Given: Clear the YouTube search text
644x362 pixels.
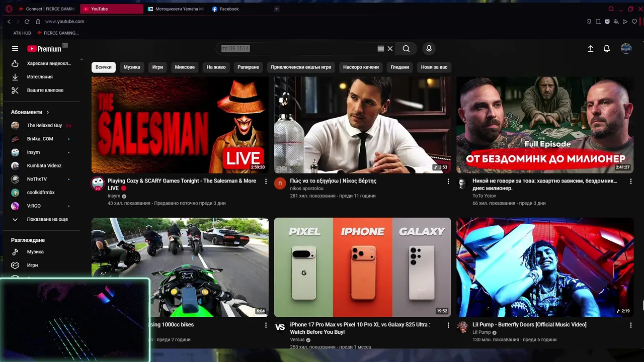Looking at the screenshot, I should [390, 49].
